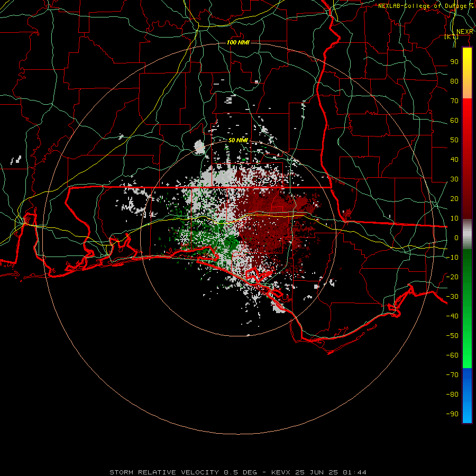The image size is (476, 476).
Task: Click the 100 NMI range ring label
Action: click(x=239, y=42)
